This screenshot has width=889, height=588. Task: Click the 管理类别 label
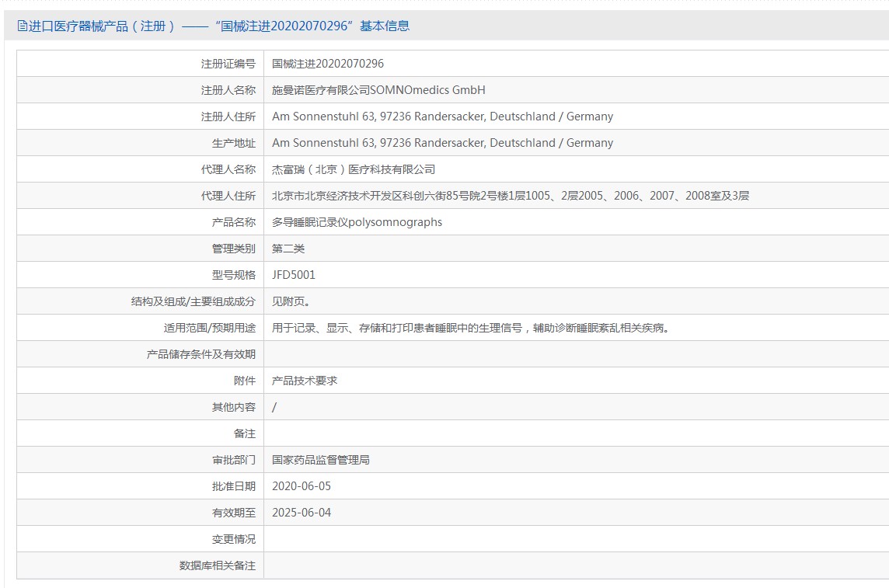click(x=234, y=249)
